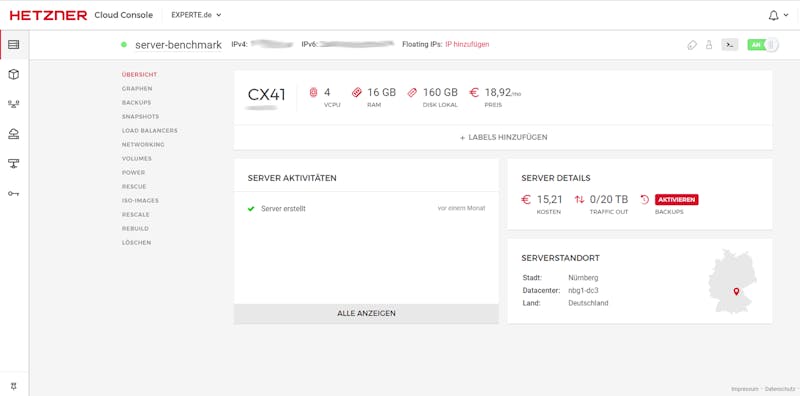Open the Volumes tab
The image size is (800, 396).
pyautogui.click(x=136, y=159)
